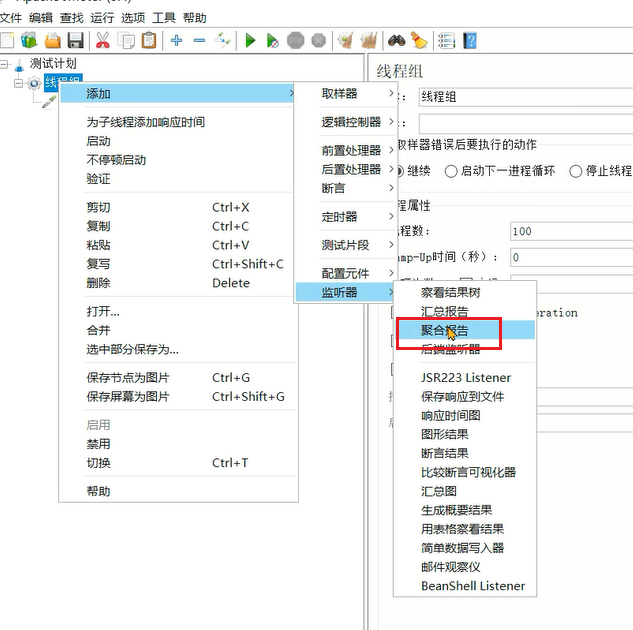Expand the 逻辑控制器 submenu
The height and width of the screenshot is (630, 633).
click(x=351, y=122)
